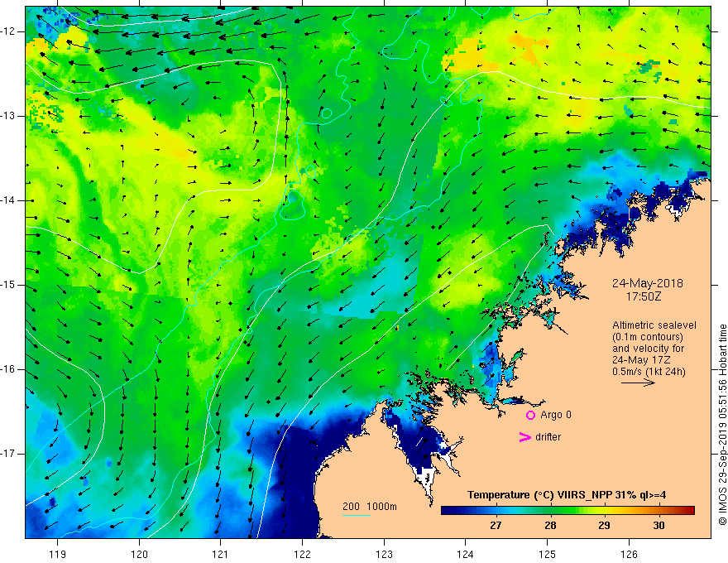Click latitude label -17 on left axis

pyautogui.click(x=8, y=454)
